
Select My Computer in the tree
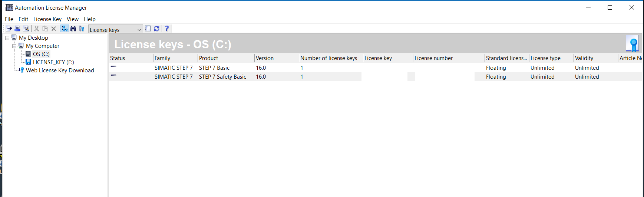tap(43, 46)
